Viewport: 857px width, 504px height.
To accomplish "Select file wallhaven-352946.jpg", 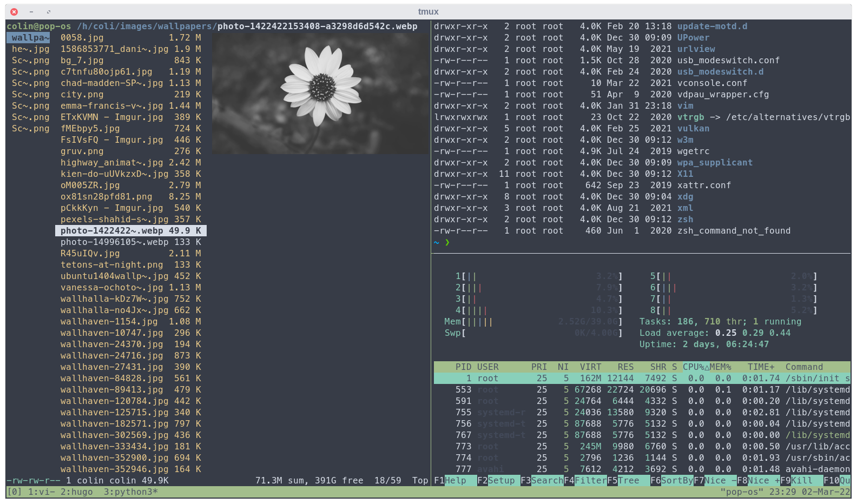I will 131,469.
